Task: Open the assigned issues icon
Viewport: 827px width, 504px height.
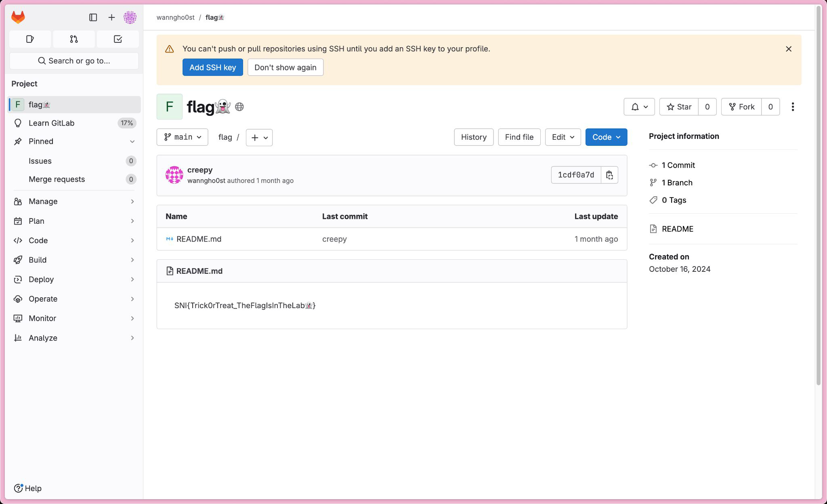Action: 30,39
